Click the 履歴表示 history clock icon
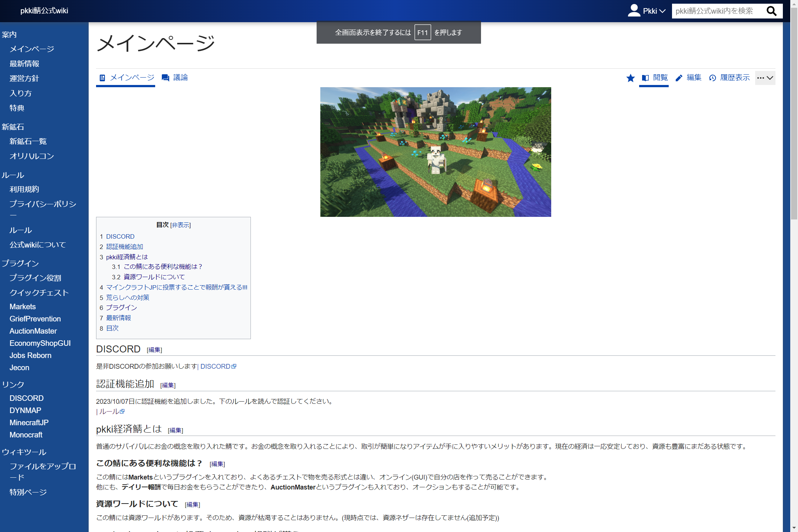 coord(712,78)
